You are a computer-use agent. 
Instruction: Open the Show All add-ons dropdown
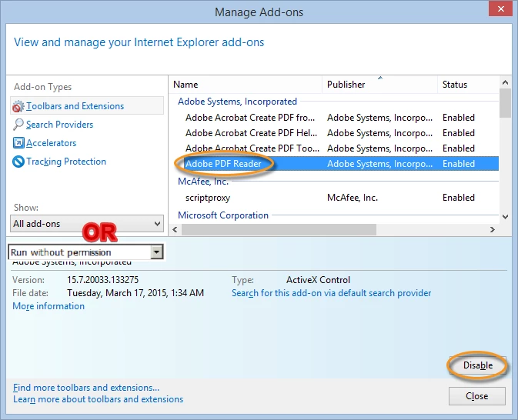click(87, 224)
